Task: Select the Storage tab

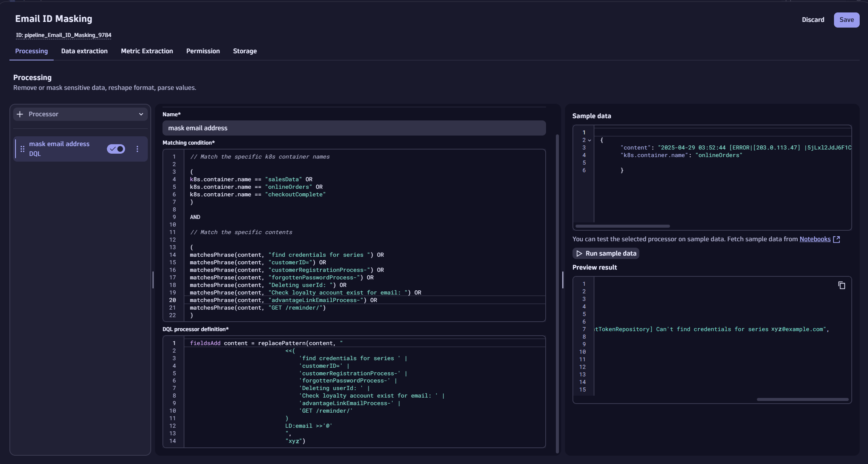Action: pyautogui.click(x=244, y=51)
